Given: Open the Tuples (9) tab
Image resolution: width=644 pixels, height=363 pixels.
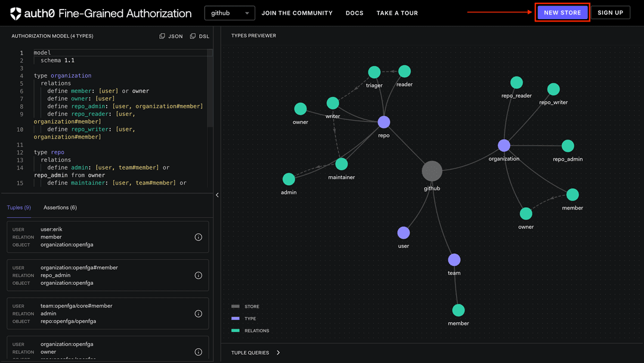Looking at the screenshot, I should [18, 207].
